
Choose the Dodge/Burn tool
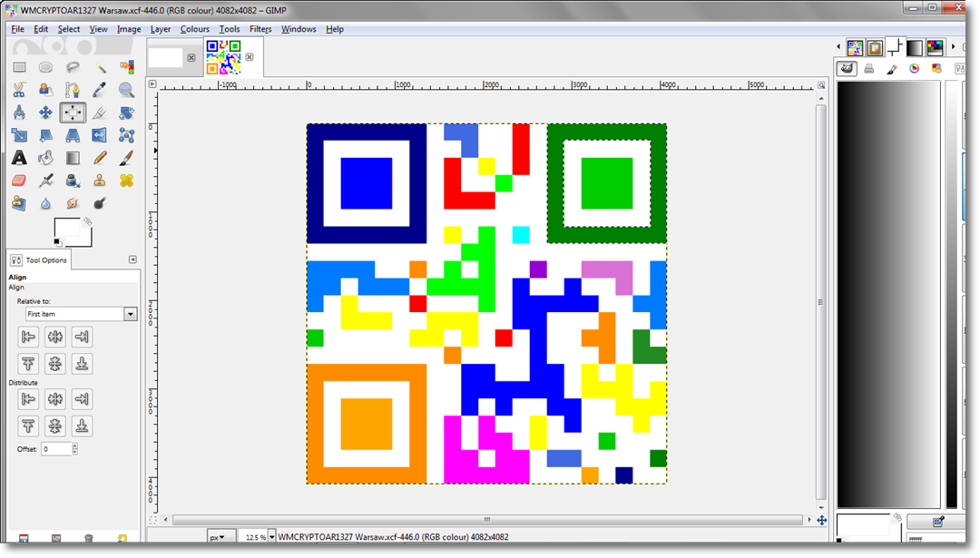[100, 203]
